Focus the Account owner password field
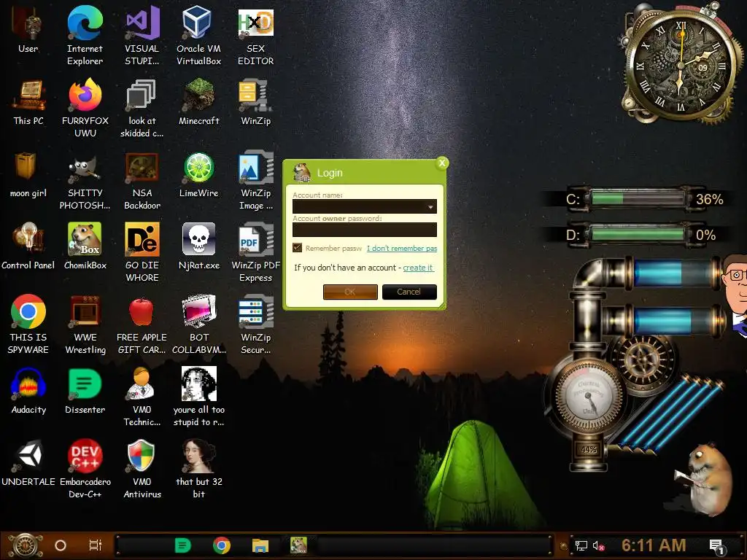Screen dimensions: 747x560 365,230
